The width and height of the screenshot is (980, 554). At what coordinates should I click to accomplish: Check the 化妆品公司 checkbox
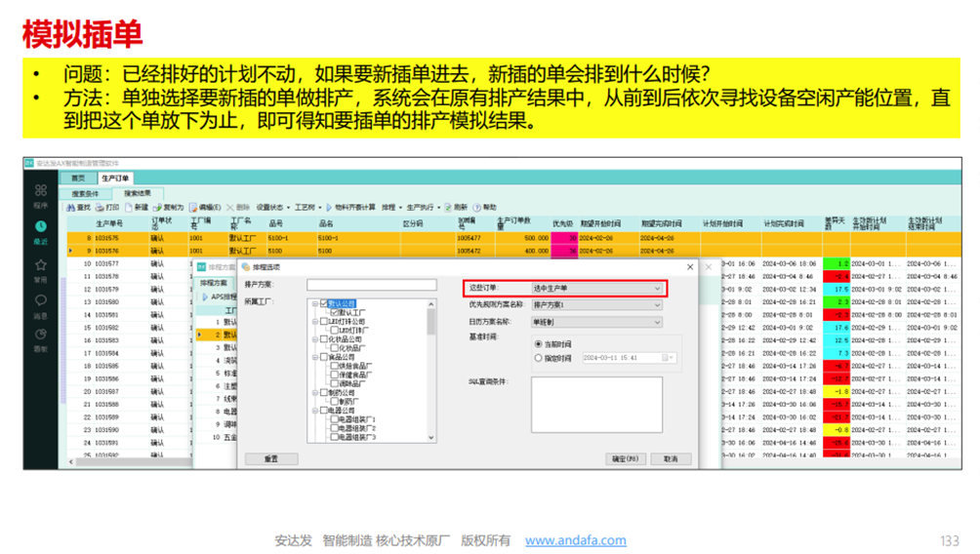point(324,339)
